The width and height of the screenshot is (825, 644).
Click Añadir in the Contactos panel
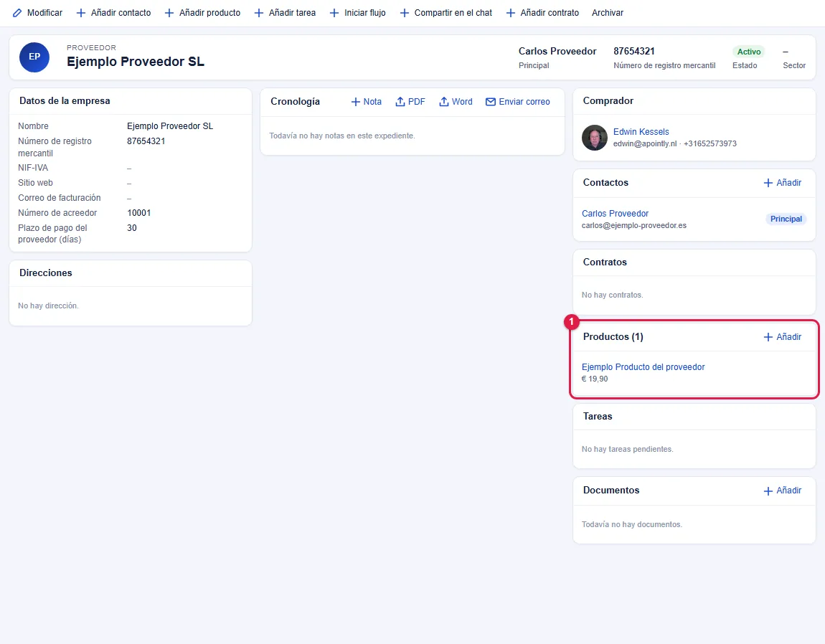coord(783,183)
